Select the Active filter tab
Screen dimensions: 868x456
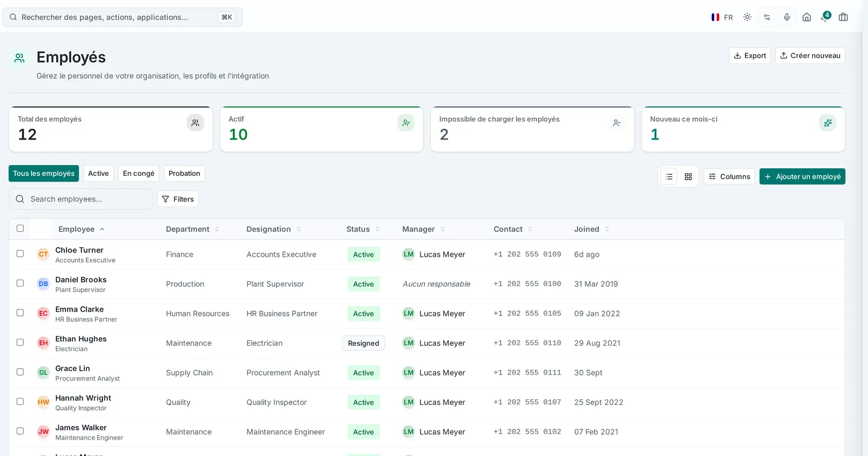pos(99,174)
